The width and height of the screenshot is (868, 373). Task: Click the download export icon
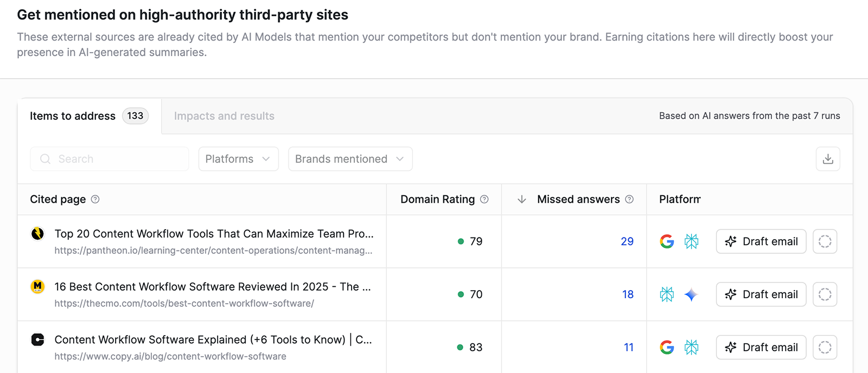[828, 159]
